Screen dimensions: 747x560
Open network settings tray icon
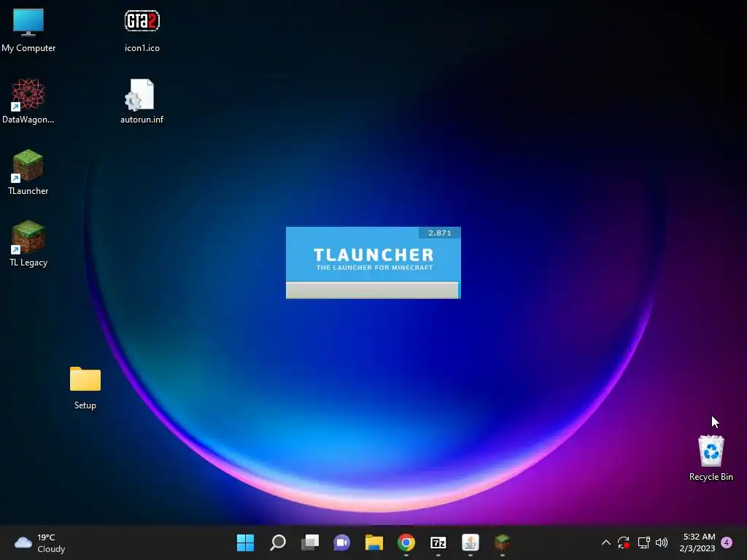point(643,542)
